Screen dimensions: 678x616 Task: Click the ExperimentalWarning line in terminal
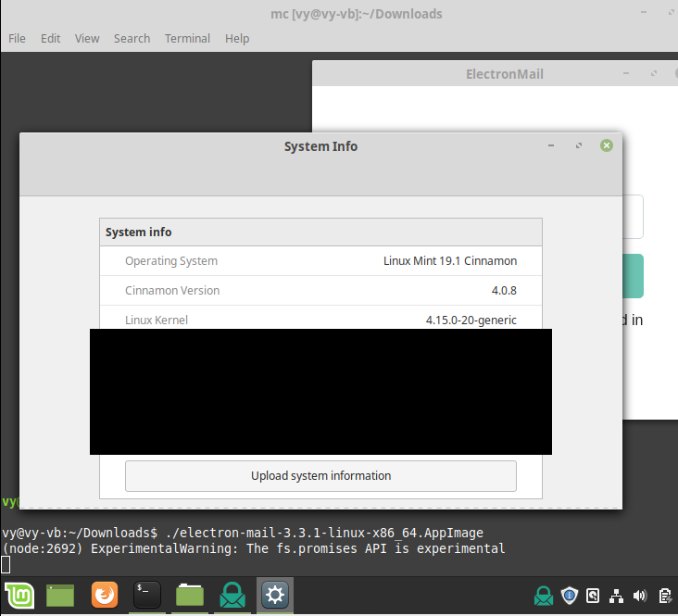(x=254, y=548)
